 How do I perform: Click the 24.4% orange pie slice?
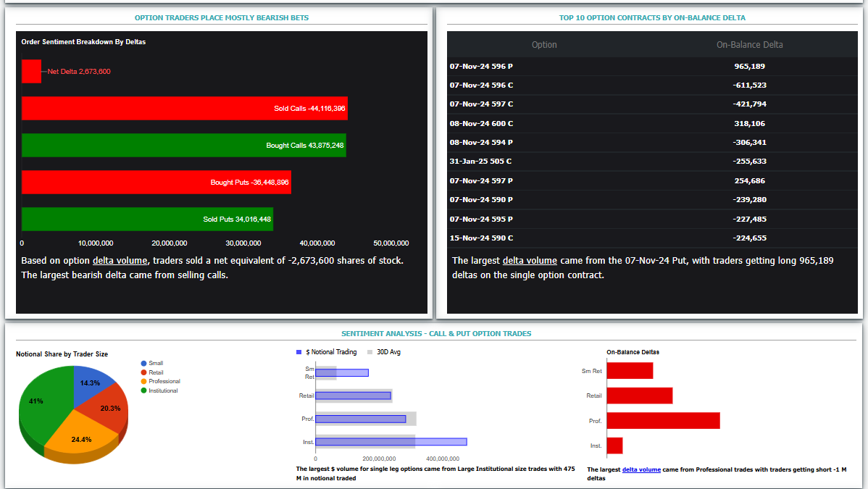point(81,438)
